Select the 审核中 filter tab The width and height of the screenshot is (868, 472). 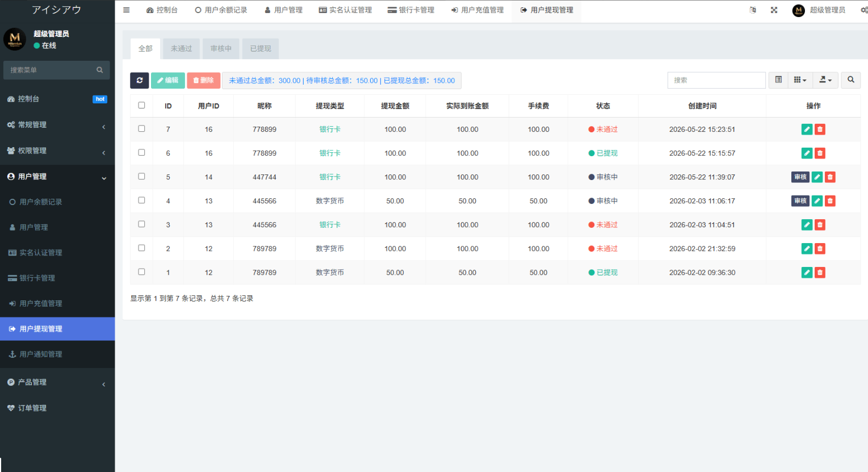click(221, 49)
